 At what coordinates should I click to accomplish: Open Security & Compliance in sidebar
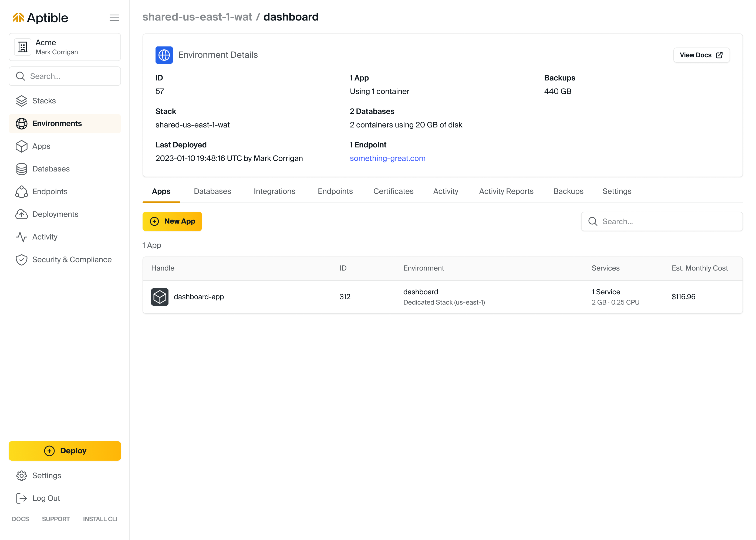(72, 260)
